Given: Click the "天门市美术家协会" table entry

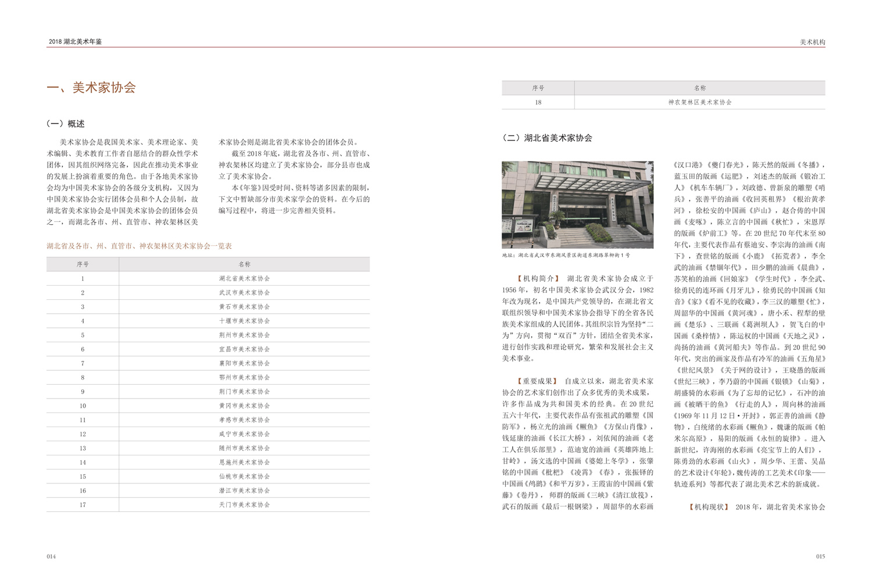Looking at the screenshot, I should [x=245, y=505].
